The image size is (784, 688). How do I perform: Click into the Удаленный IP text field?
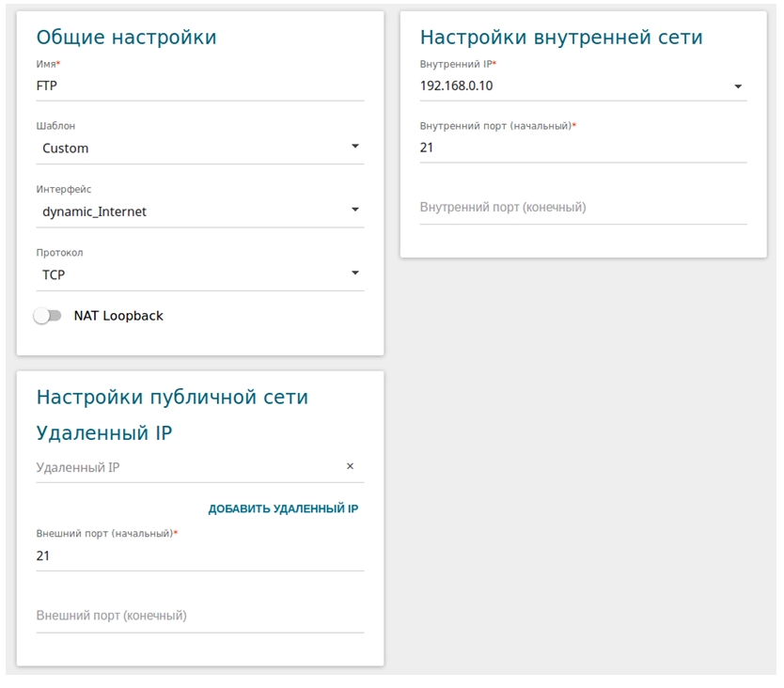[x=186, y=467]
